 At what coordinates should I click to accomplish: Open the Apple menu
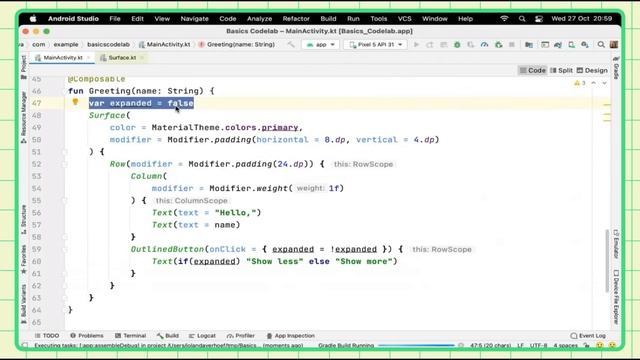click(33, 19)
